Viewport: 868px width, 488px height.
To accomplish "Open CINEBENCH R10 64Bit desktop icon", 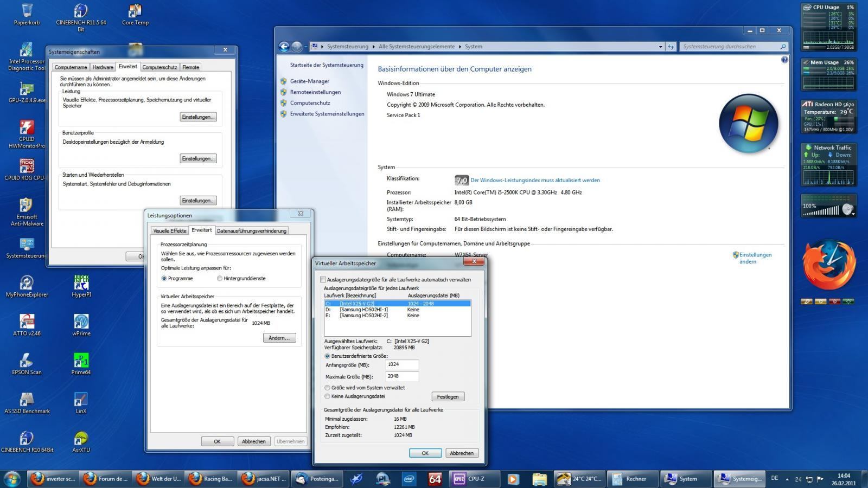I will tap(27, 441).
